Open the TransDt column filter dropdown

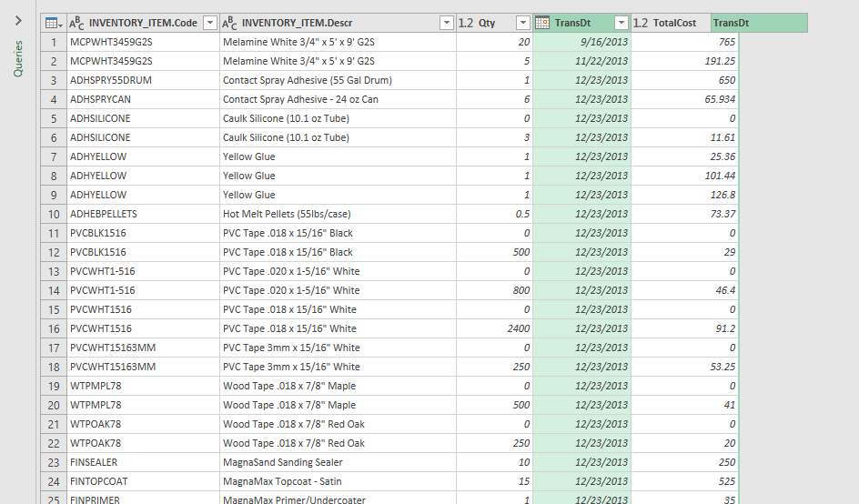[621, 23]
